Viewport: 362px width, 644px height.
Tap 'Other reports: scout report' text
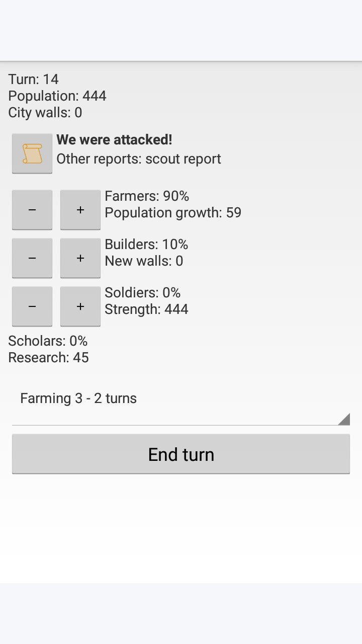click(x=139, y=159)
